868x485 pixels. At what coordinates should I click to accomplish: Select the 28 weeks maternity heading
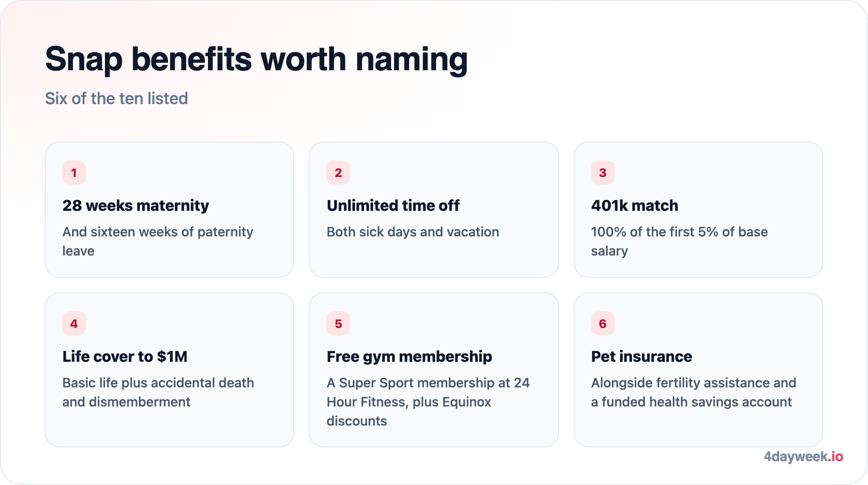[136, 206]
